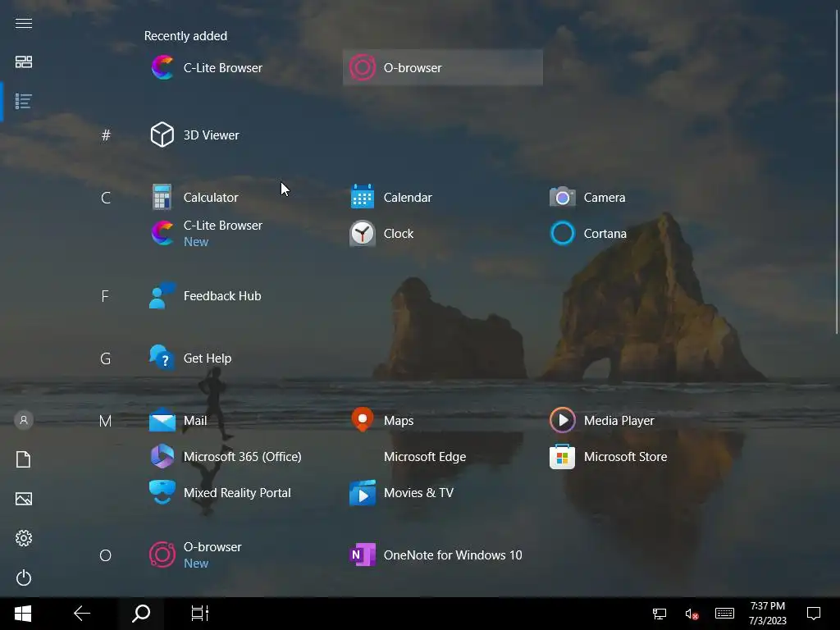Screen dimensions: 840x630
Task: Click the M letter index header
Action: point(106,421)
